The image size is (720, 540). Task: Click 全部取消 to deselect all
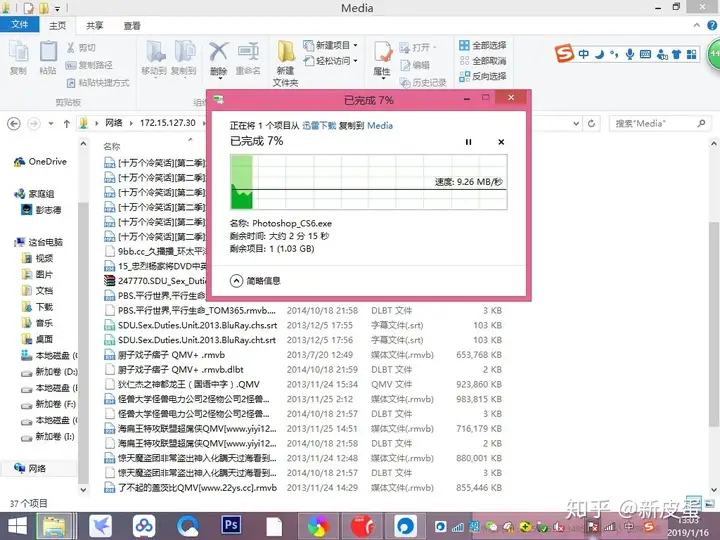[x=483, y=61]
